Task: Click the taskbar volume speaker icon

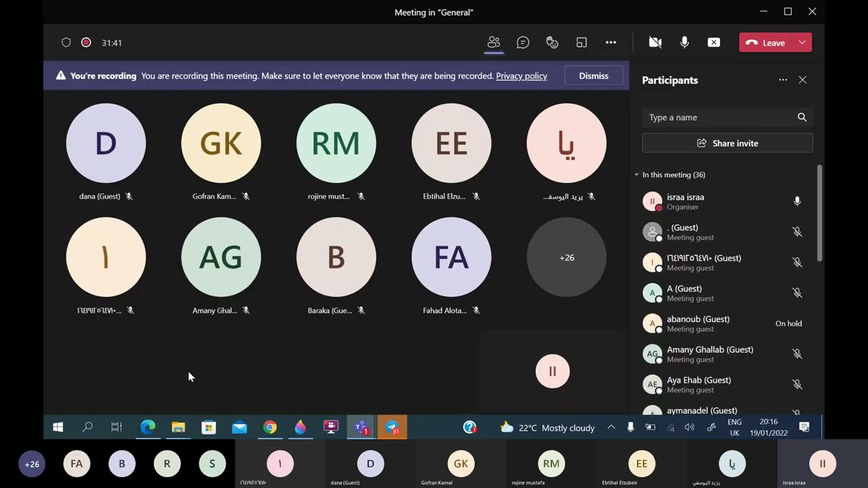Action: [690, 427]
